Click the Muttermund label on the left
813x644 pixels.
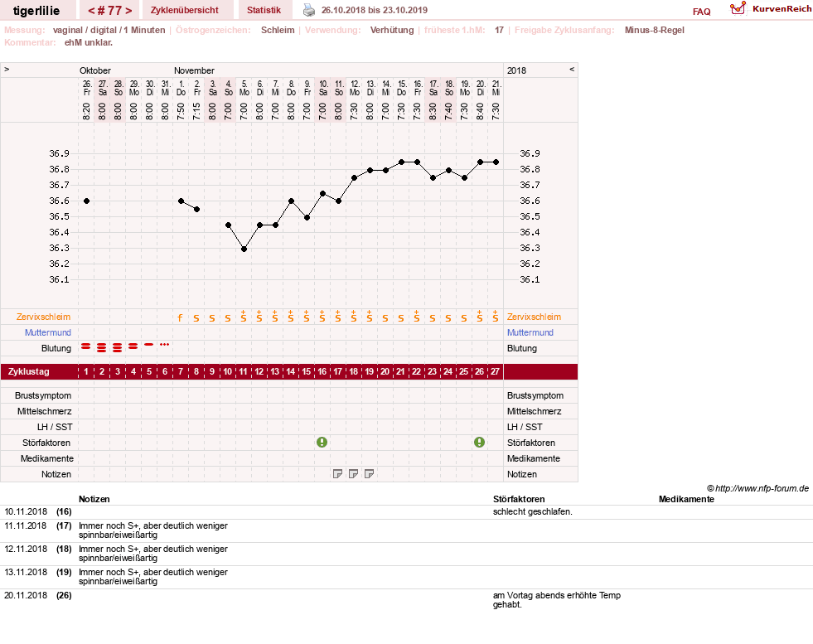[x=48, y=332]
